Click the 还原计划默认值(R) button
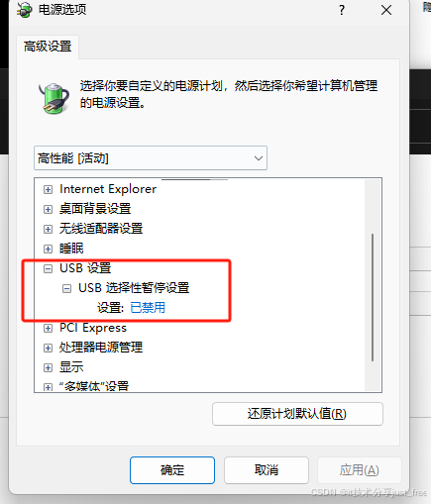431x504 pixels. tap(297, 414)
